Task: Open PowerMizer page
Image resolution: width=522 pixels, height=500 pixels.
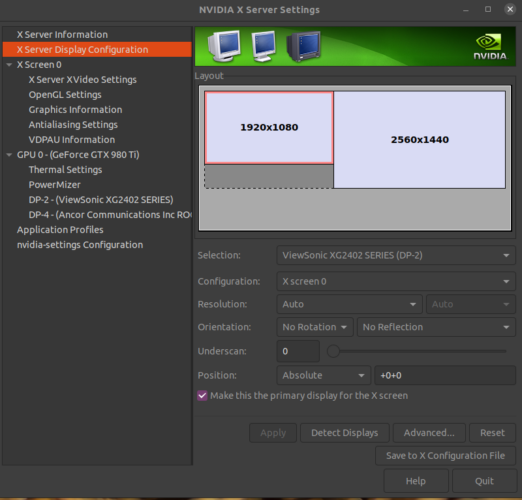Action: (55, 185)
